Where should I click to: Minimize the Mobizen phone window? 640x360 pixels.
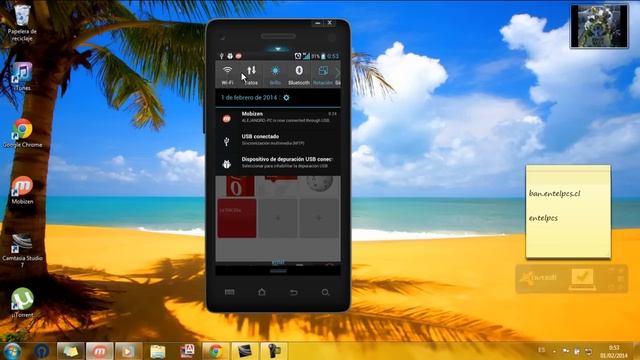pos(318,23)
